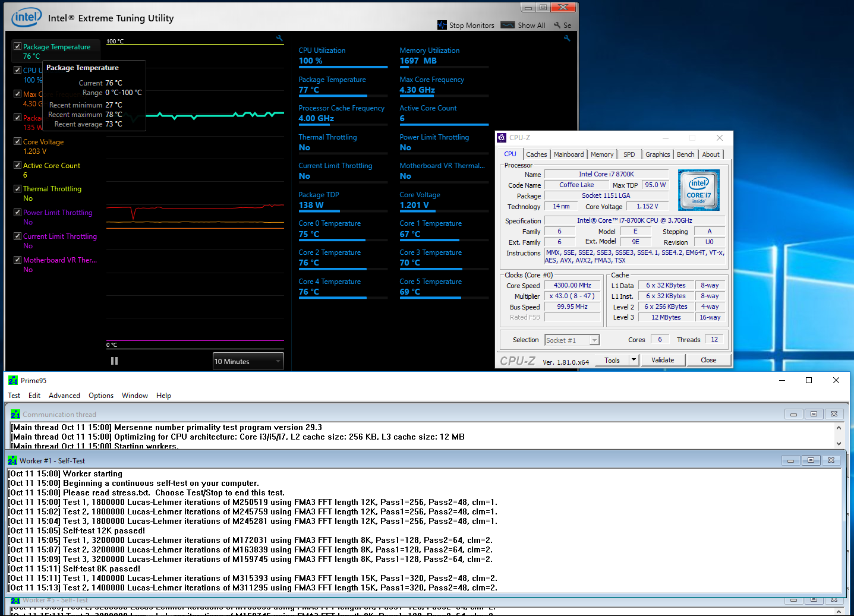
Task: Uncheck the Active Core Count checkbox
Action: coord(18,165)
